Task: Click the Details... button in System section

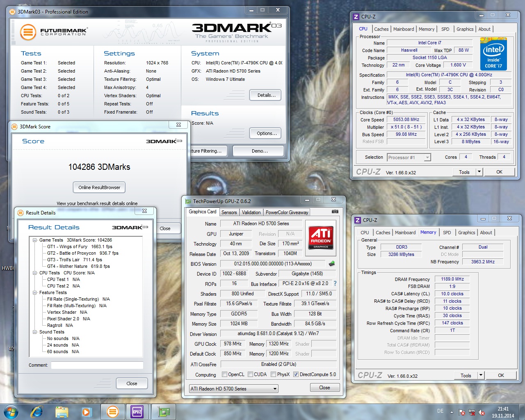Action: tap(265, 95)
